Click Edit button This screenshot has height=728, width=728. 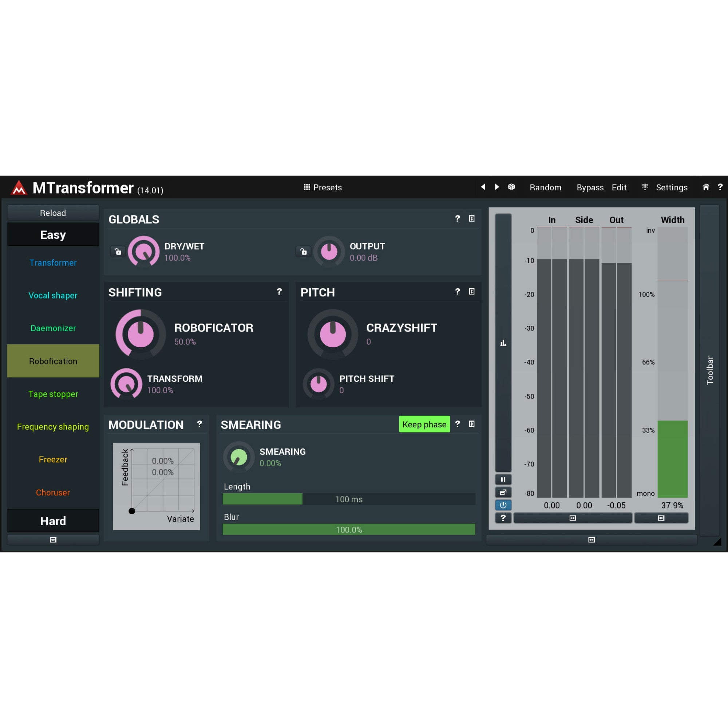619,187
